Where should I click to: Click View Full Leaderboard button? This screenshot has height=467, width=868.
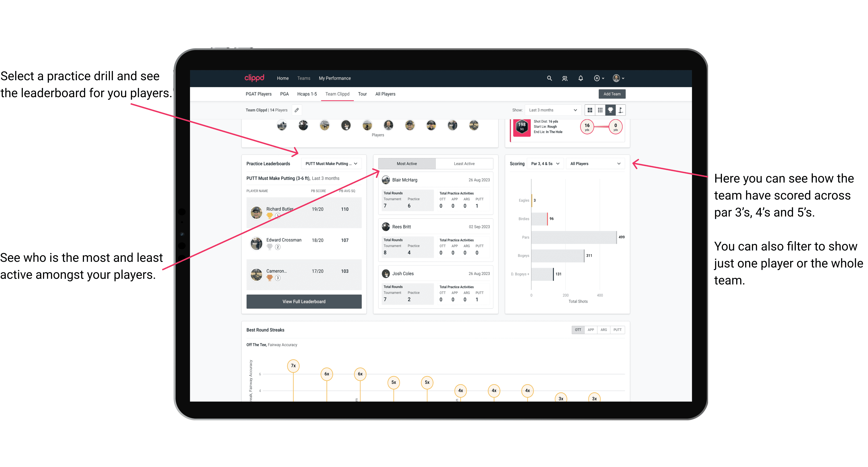[x=304, y=302]
